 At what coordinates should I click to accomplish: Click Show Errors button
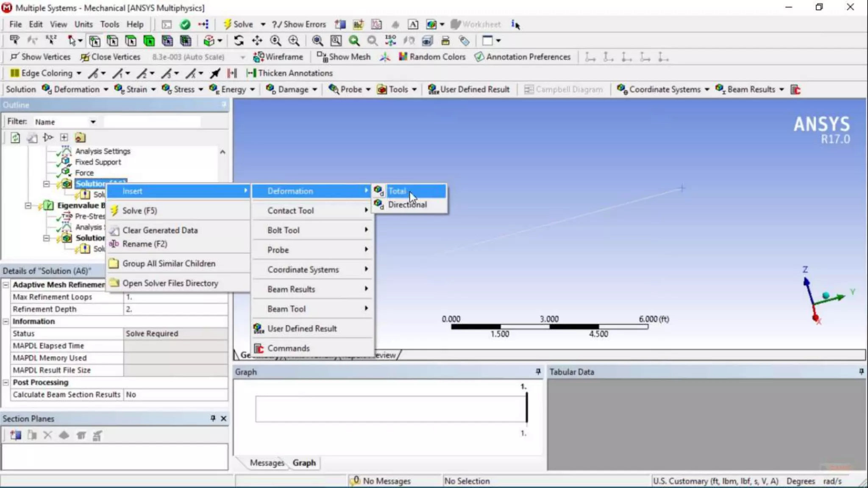tap(299, 25)
